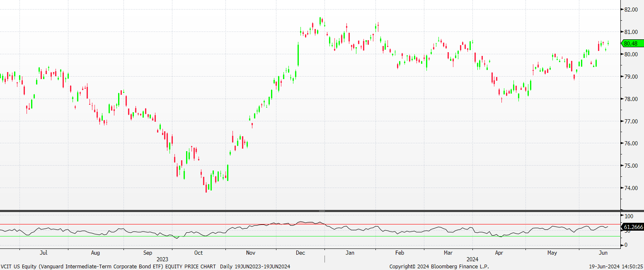
Task: Click the 79.00 price axis label
Action: point(630,77)
